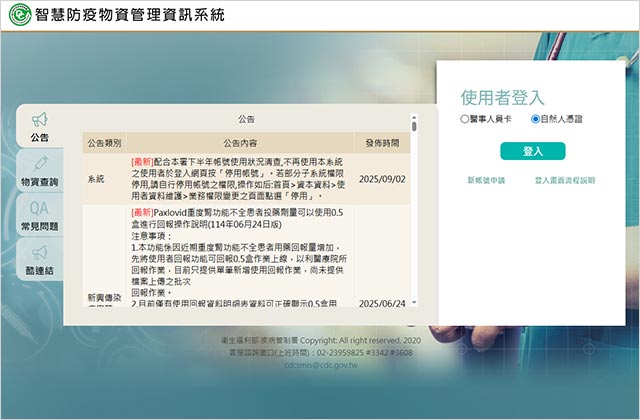Click the megaphone icon on the 公告 tab
The width and height of the screenshot is (640, 420).
[x=40, y=120]
